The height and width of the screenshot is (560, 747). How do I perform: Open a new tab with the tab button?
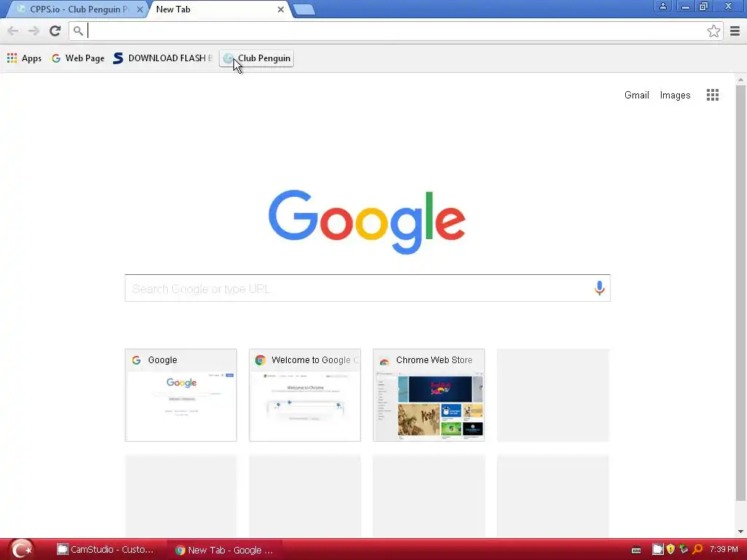pyautogui.click(x=303, y=9)
